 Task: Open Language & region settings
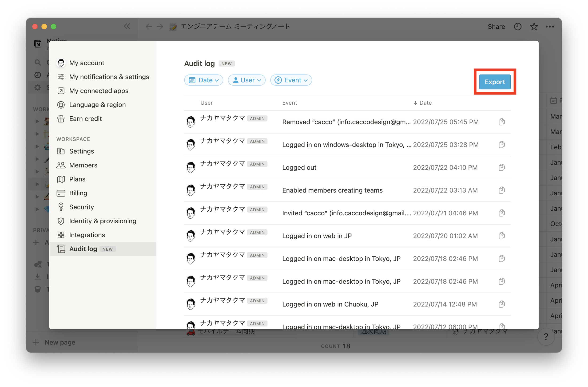[x=97, y=105]
